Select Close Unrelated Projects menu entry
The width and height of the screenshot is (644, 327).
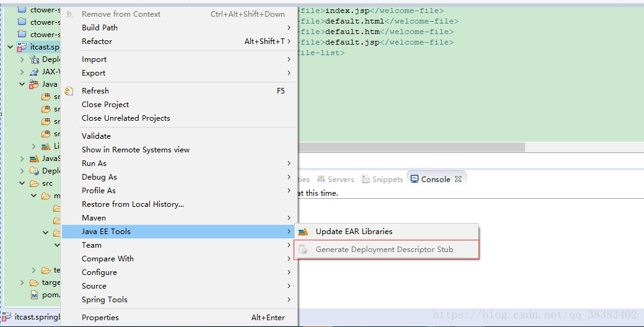pos(126,118)
